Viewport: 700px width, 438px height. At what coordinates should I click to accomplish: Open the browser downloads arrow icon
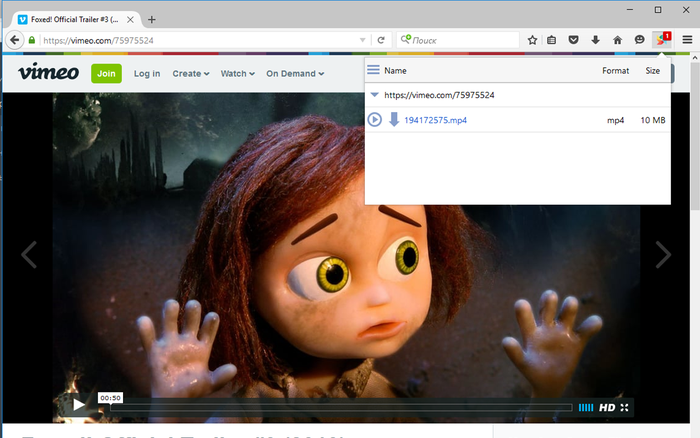596,40
